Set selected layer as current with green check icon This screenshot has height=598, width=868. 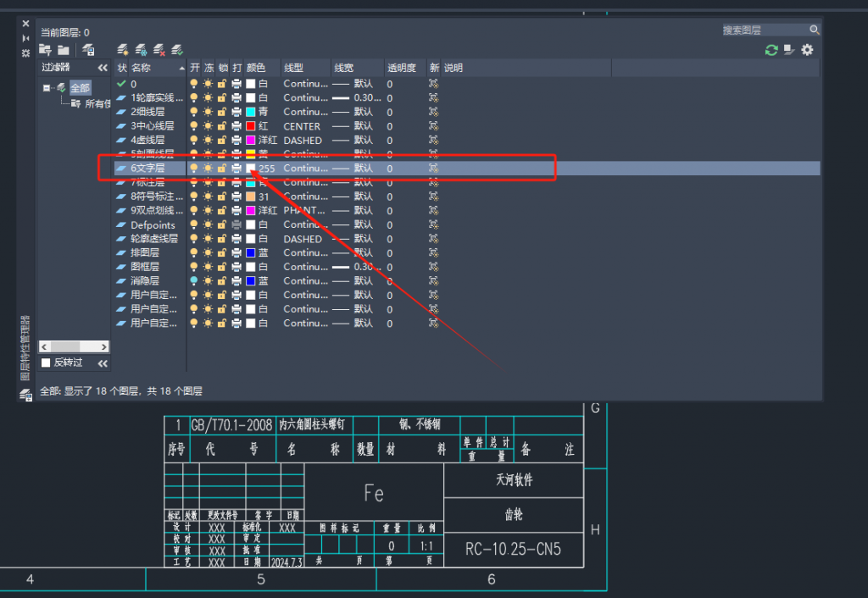pyautogui.click(x=176, y=49)
